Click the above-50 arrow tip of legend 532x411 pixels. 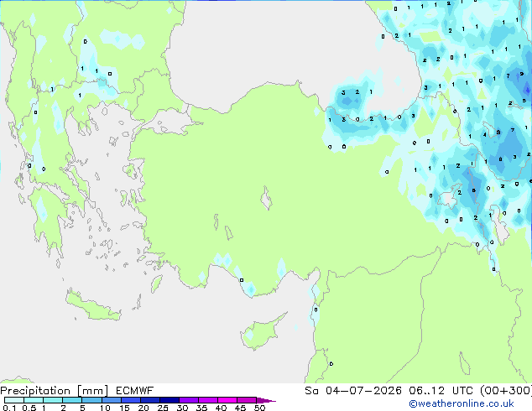click(266, 400)
